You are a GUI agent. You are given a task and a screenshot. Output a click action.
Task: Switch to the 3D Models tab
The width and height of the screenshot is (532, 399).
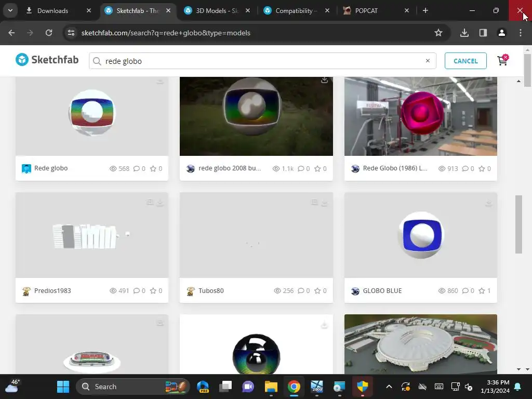point(217,11)
